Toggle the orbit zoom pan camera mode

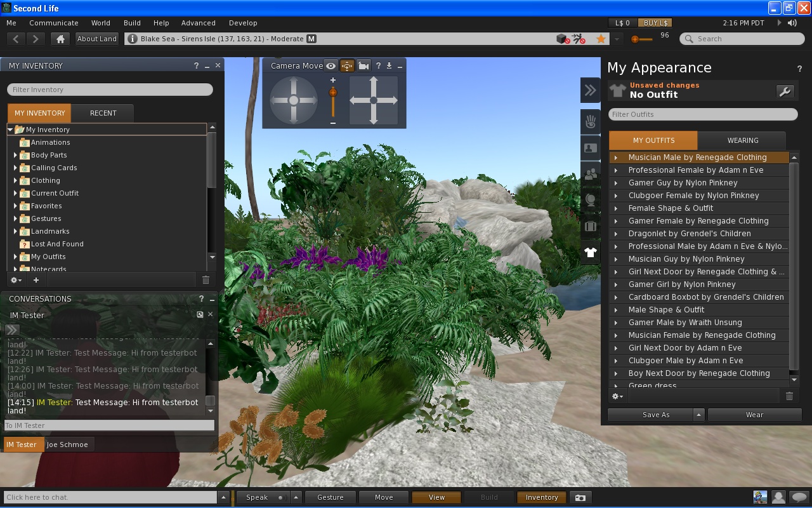[347, 66]
